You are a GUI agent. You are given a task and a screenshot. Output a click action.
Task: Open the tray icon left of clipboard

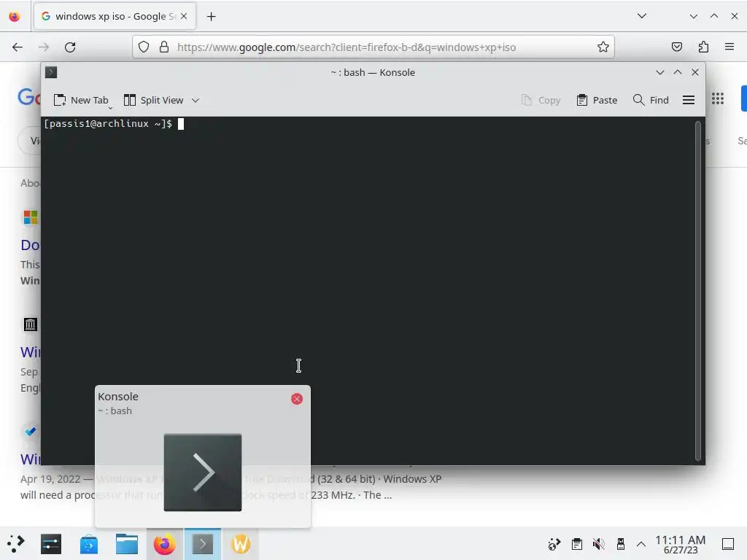(x=554, y=544)
